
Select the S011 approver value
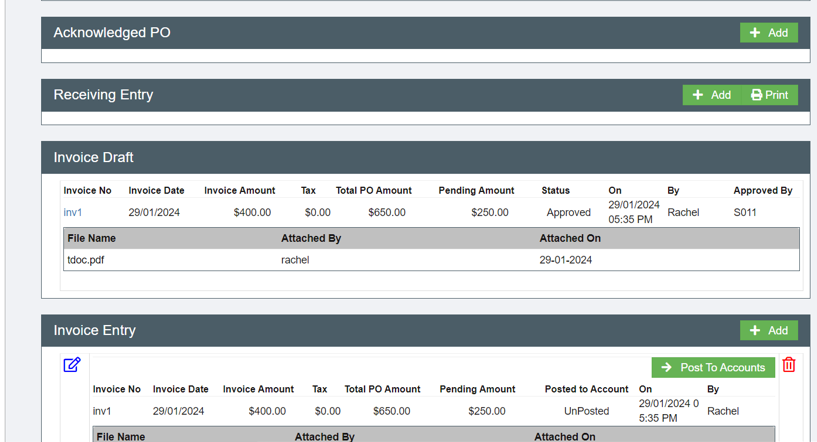745,212
